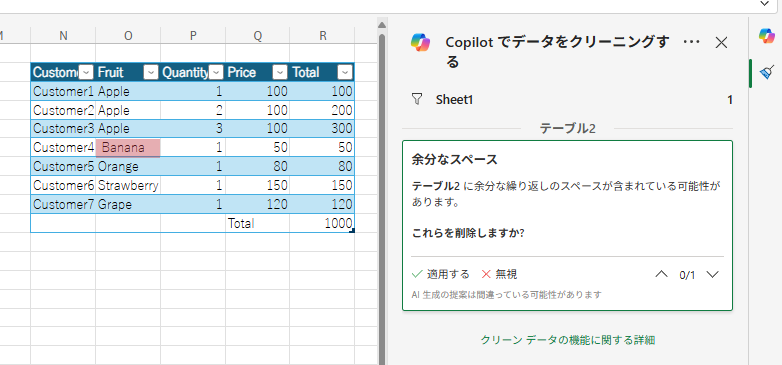The width and height of the screenshot is (782, 365).
Task: Click the vertical scrollbar up arrow
Action: click(382, 25)
